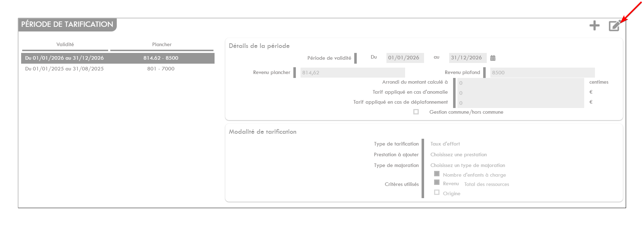
Task: Select the 2026 tarification period row
Action: click(117, 58)
